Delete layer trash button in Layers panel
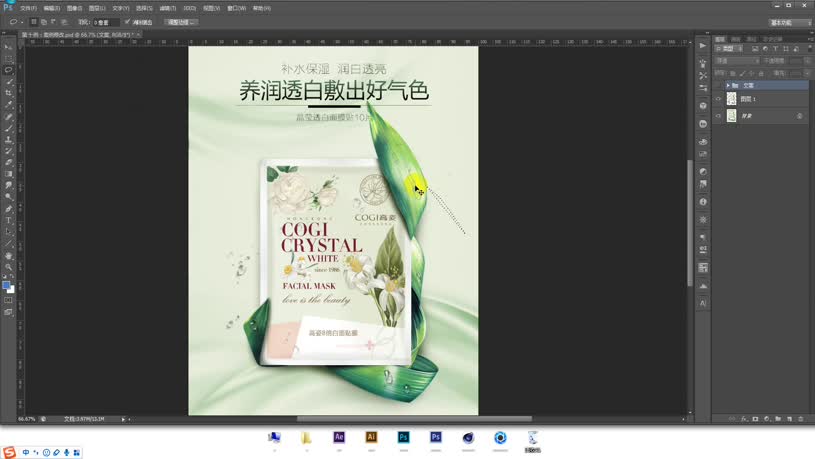The width and height of the screenshot is (815, 459). (800, 418)
